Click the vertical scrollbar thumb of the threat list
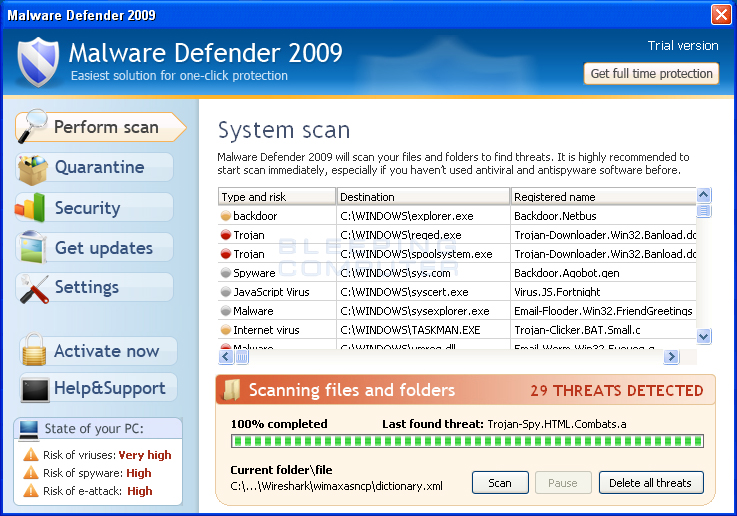 (704, 211)
